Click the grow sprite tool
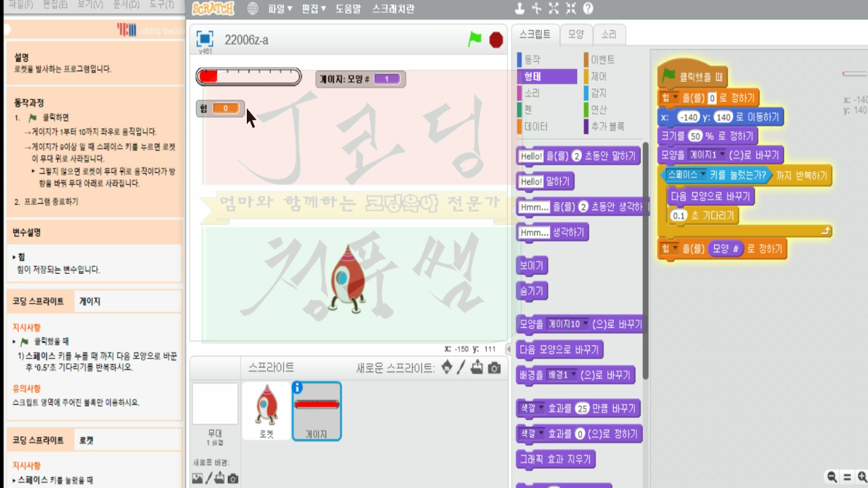The width and height of the screenshot is (868, 488). (553, 9)
